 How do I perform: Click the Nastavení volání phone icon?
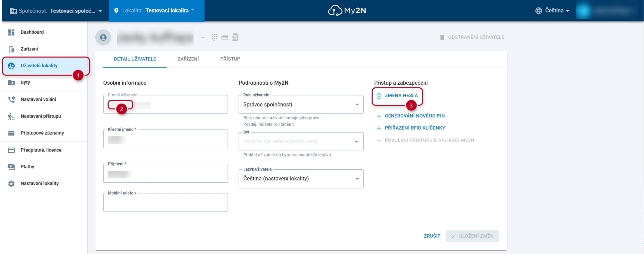click(11, 99)
